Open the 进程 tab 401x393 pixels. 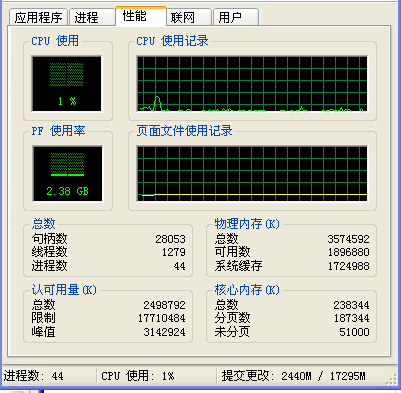point(91,17)
